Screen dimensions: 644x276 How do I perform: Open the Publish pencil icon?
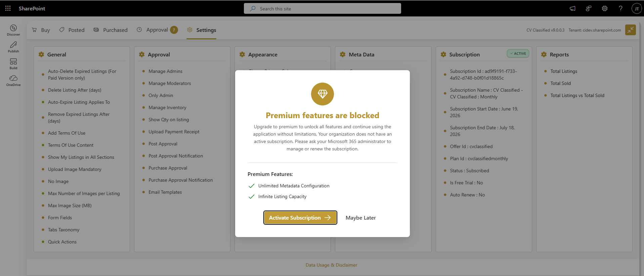point(13,47)
